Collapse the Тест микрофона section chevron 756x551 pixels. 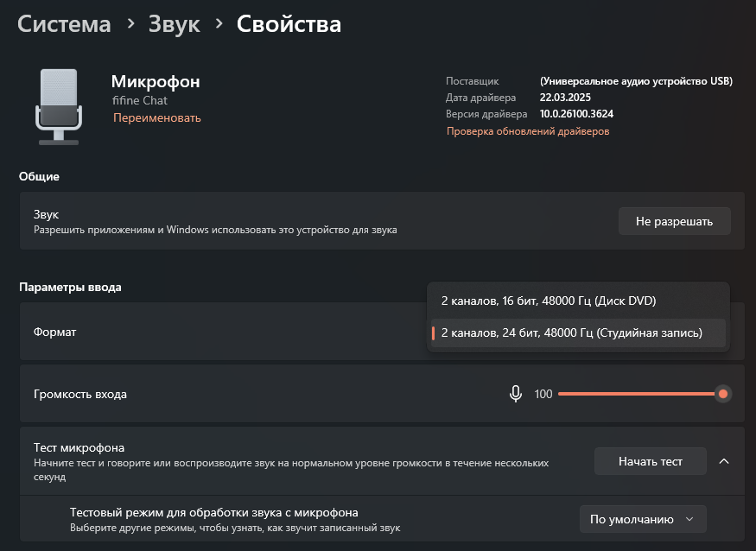click(724, 461)
